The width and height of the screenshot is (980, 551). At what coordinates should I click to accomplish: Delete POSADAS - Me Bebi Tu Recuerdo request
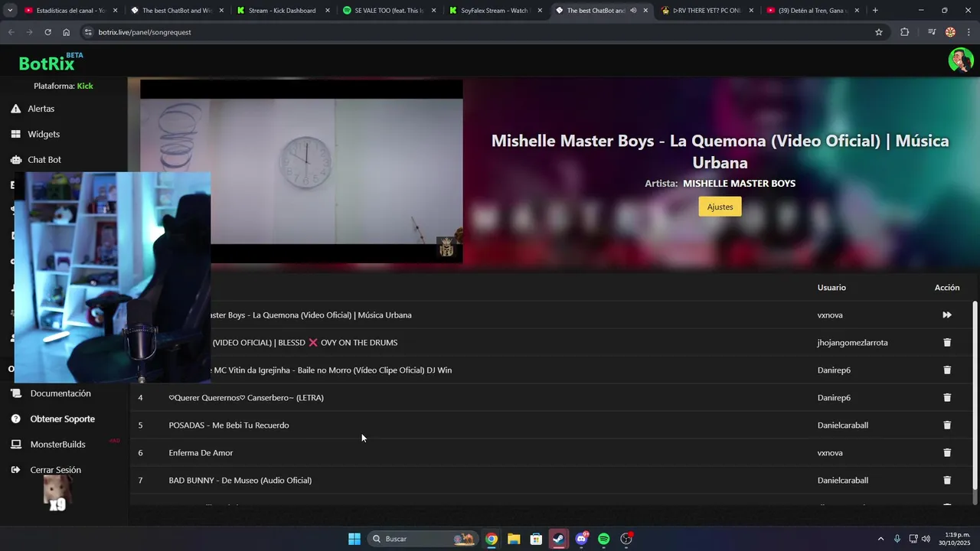pyautogui.click(x=947, y=425)
